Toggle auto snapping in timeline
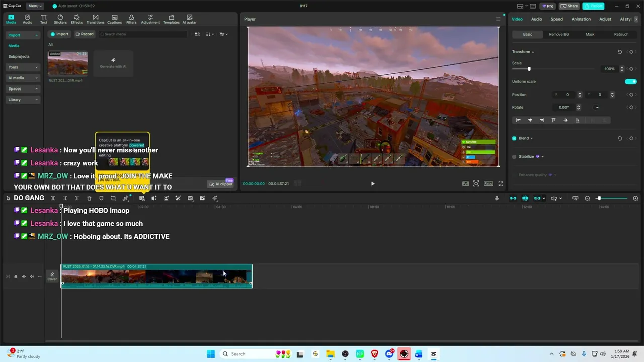This screenshot has height=362, width=644. [x=525, y=198]
